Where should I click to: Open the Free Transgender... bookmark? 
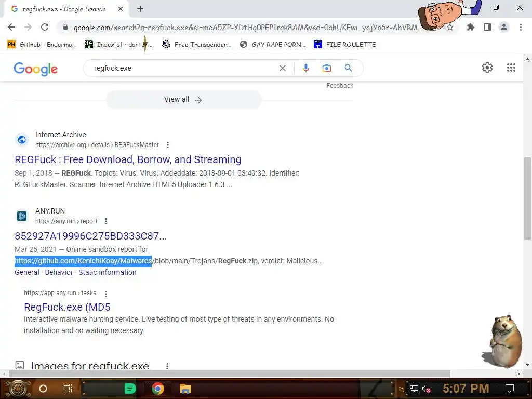point(196,45)
